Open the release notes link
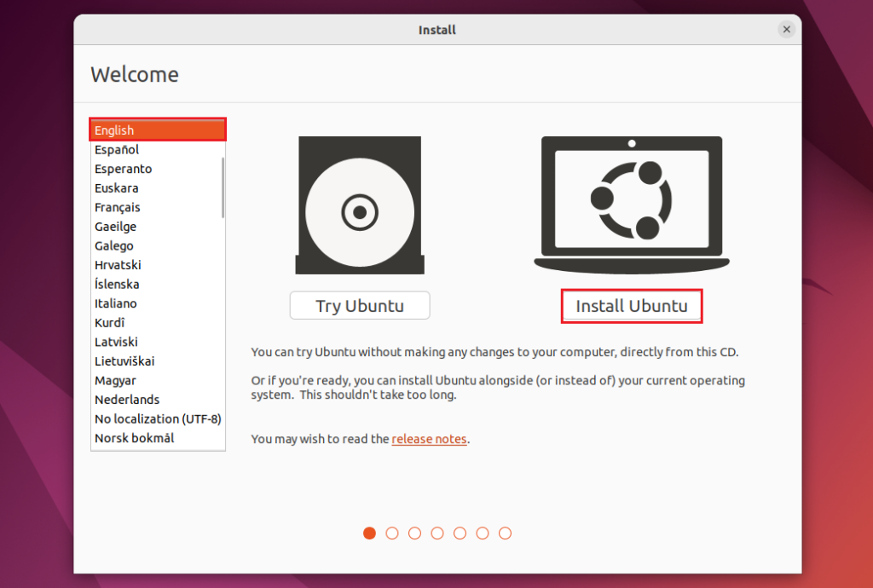 tap(429, 439)
